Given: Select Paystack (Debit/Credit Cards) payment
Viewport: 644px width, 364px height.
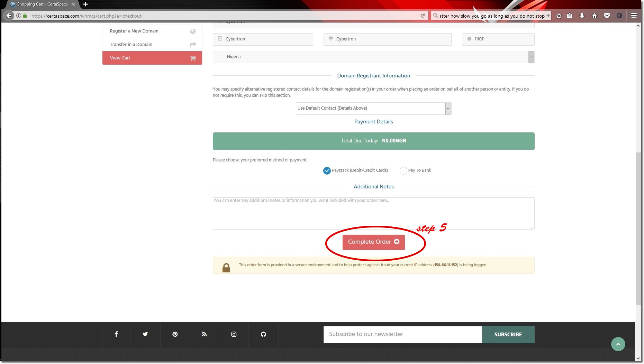Looking at the screenshot, I should coord(327,171).
